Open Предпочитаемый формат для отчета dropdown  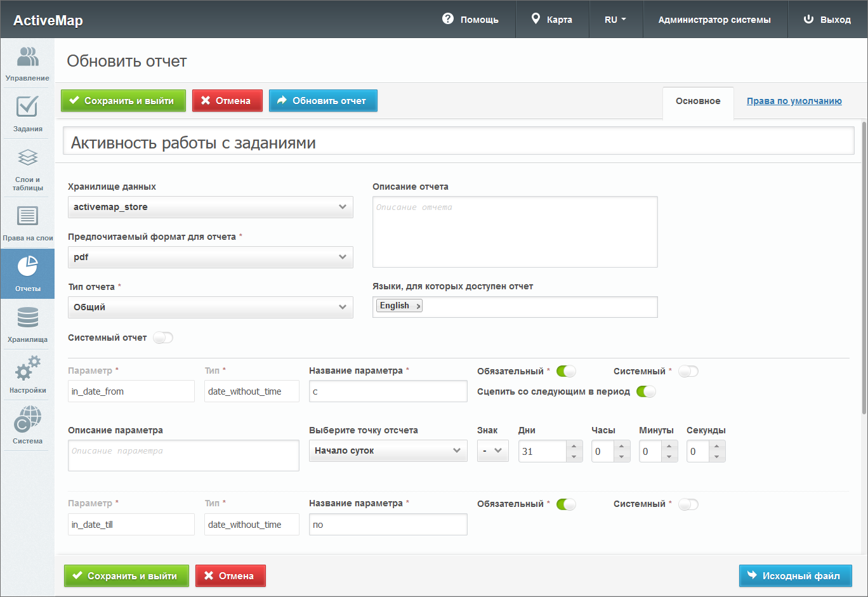[x=210, y=257]
